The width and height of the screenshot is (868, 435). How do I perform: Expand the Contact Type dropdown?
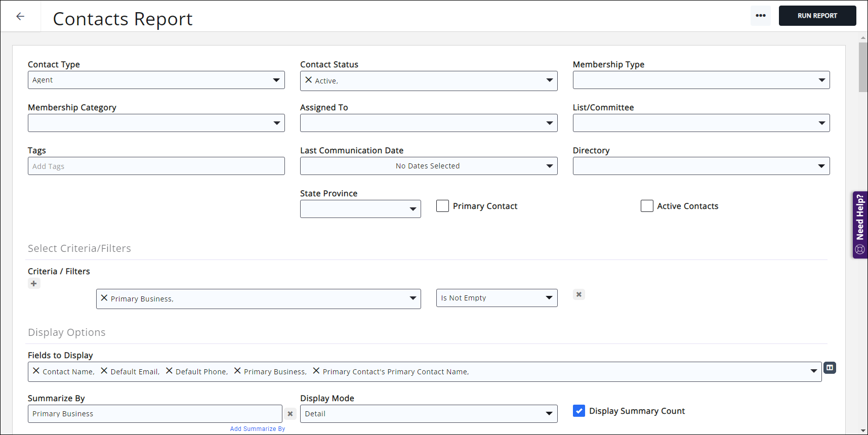pos(156,80)
